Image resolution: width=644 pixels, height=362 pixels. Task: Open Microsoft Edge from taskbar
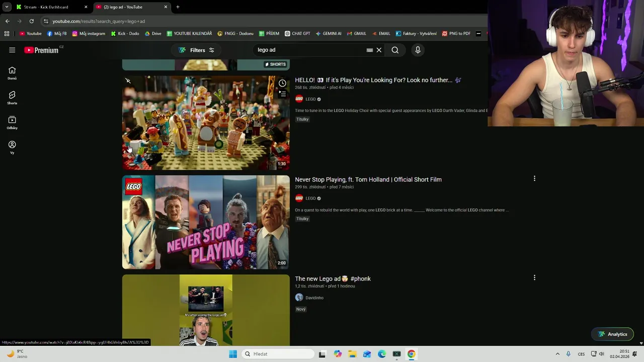click(x=382, y=354)
